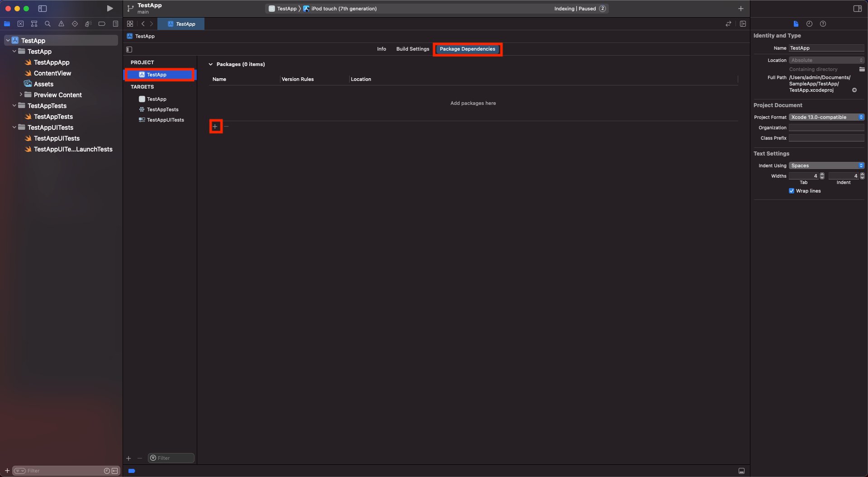
Task: Open the Symbol navigator
Action: tap(34, 24)
